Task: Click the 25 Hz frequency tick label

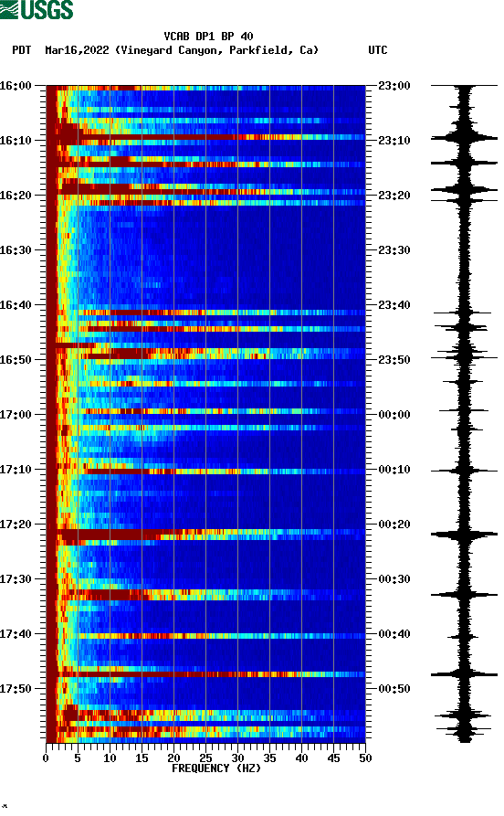Action: coord(205,758)
